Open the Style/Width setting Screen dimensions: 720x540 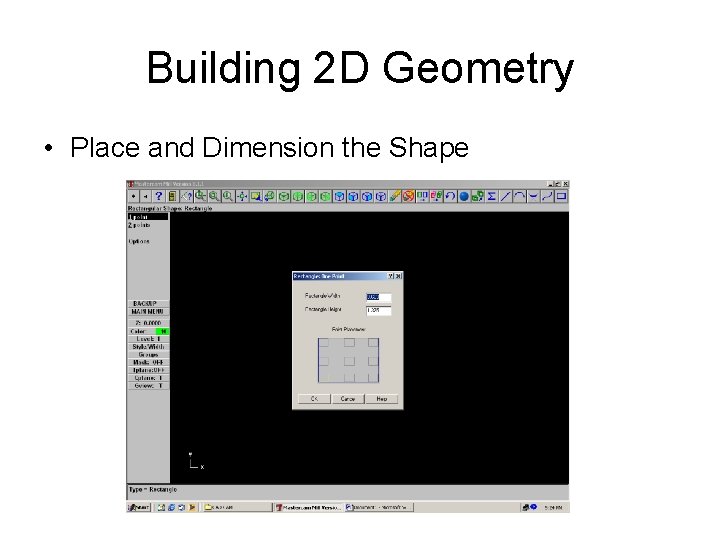[148, 347]
